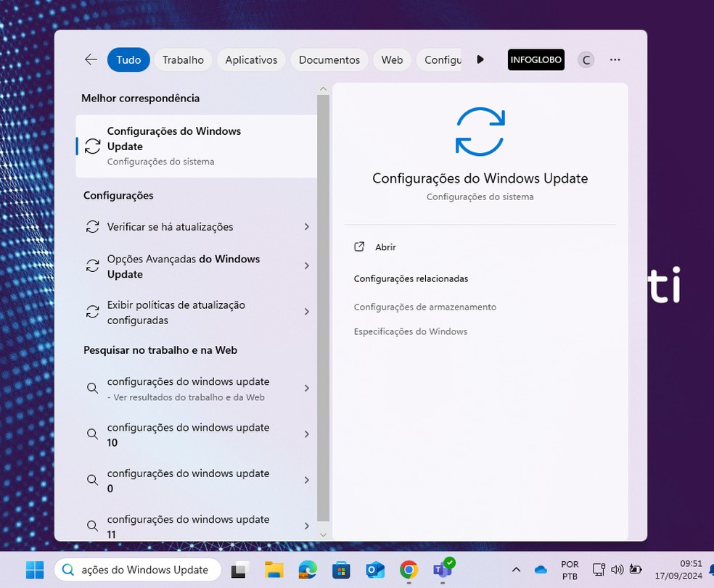The image size is (714, 588).
Task: Select Opções Avançadas do Windows Update
Action: tap(196, 266)
